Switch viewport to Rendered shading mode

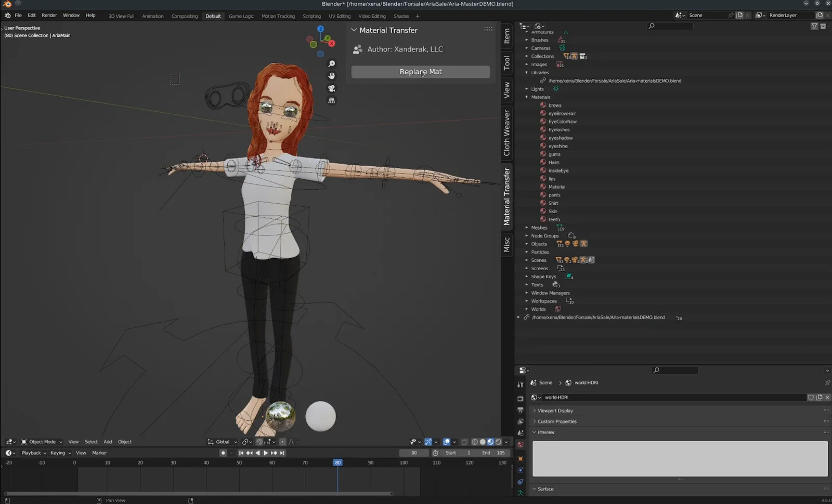498,442
